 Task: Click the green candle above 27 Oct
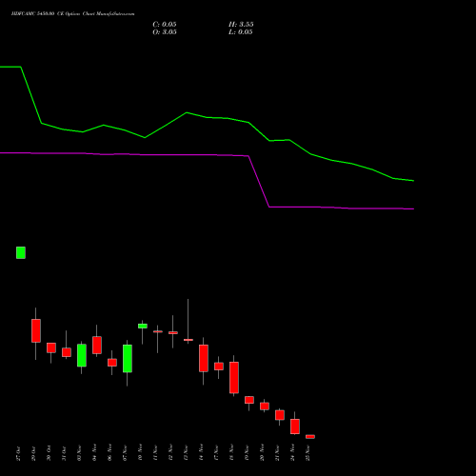(21, 252)
